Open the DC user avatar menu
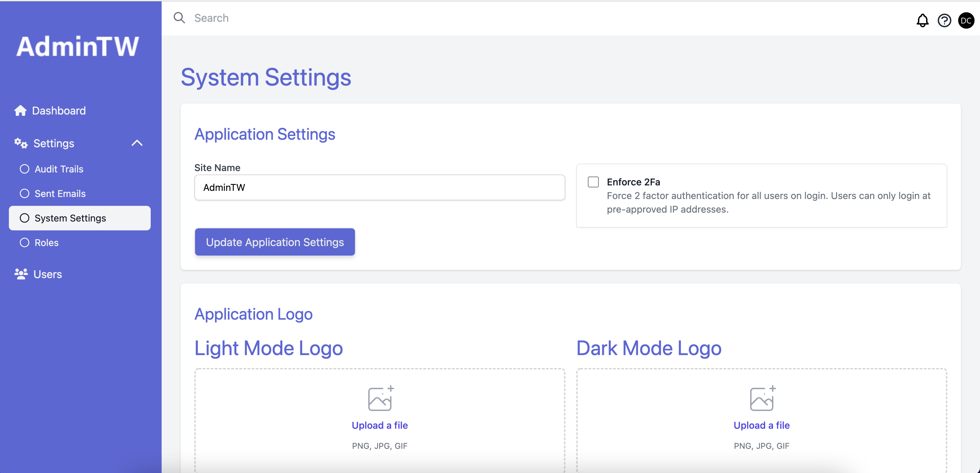 click(966, 20)
